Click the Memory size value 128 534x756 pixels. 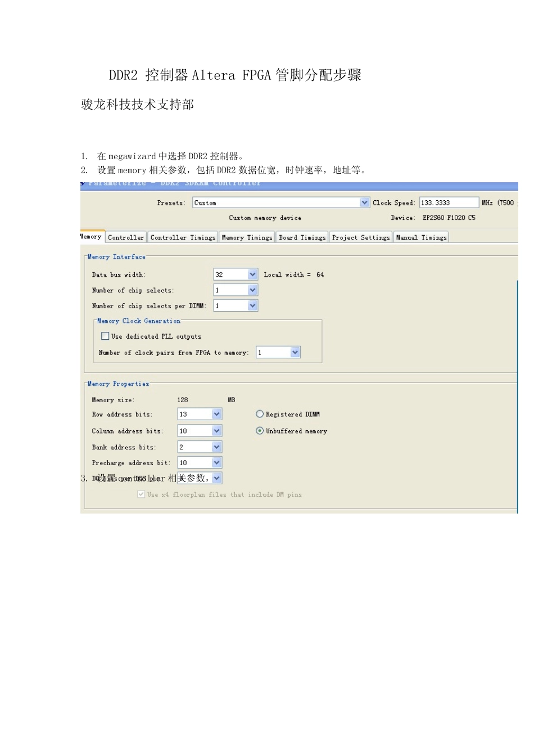[183, 400]
